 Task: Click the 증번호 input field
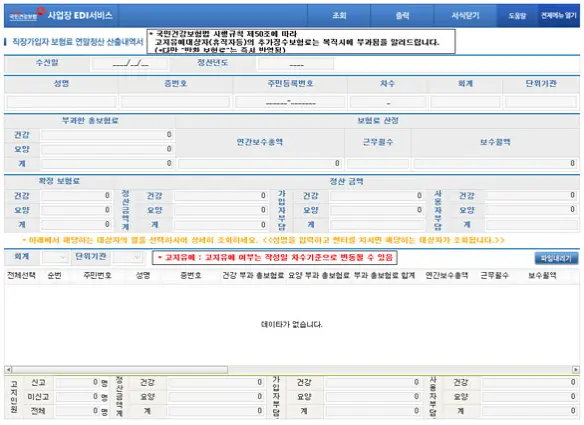tap(175, 102)
